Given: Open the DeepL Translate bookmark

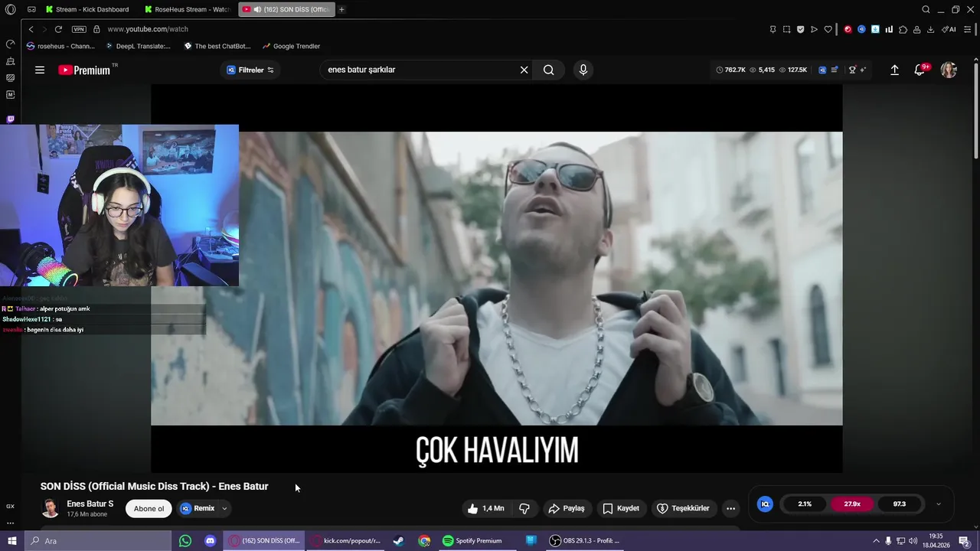Looking at the screenshot, I should click(x=138, y=46).
